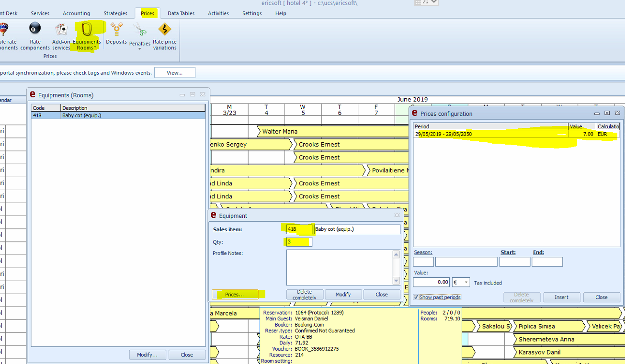Click the Prices... button in Equipment dialog
This screenshot has width=625, height=364.
pyautogui.click(x=235, y=295)
